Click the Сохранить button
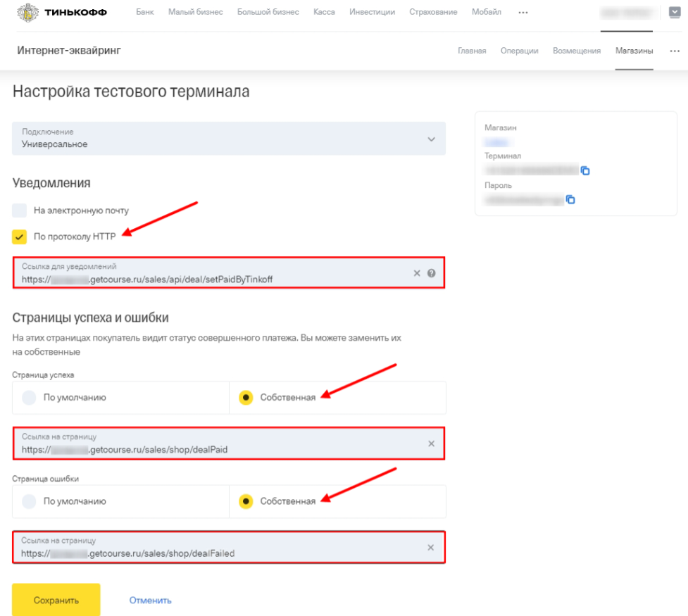This screenshot has height=616, width=688. 56,600
